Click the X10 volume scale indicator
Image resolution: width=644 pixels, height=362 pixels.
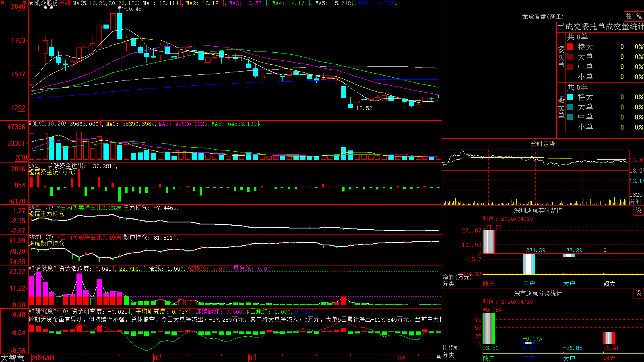(x=21, y=157)
